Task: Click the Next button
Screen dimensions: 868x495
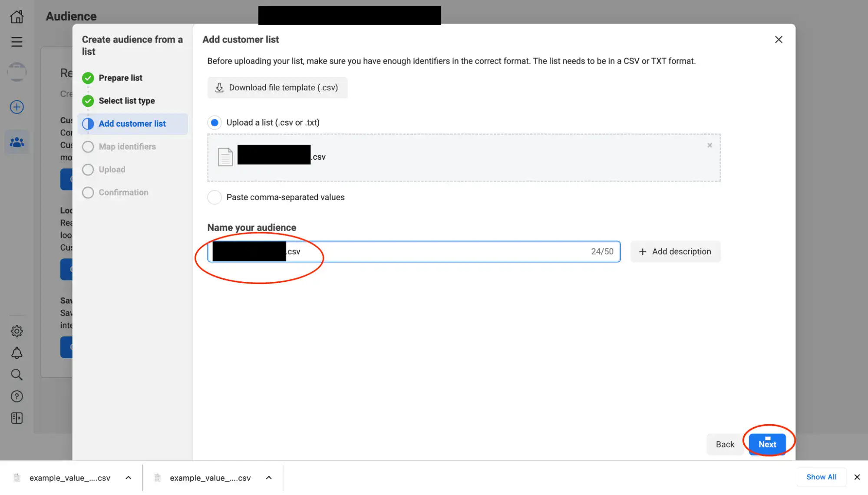Action: (x=767, y=444)
